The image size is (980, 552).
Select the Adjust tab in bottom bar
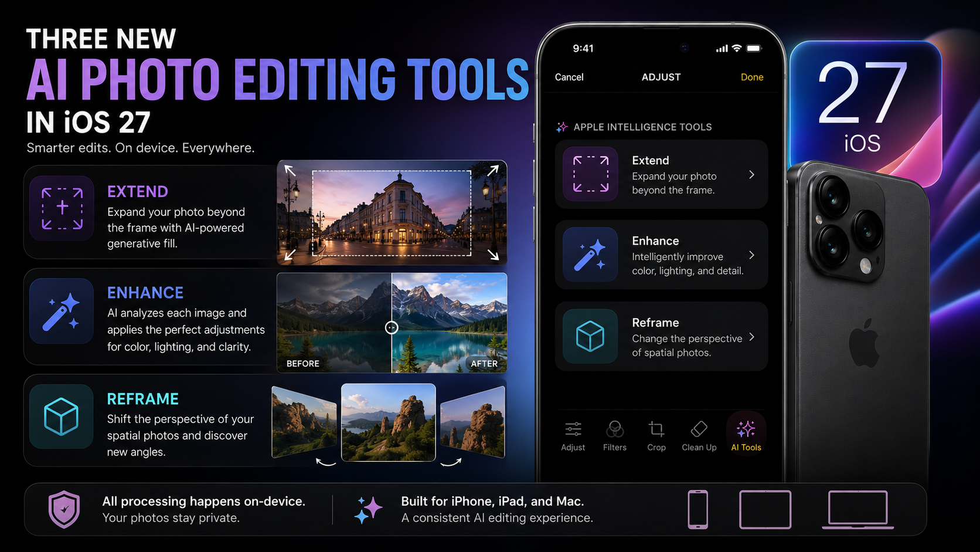point(573,436)
